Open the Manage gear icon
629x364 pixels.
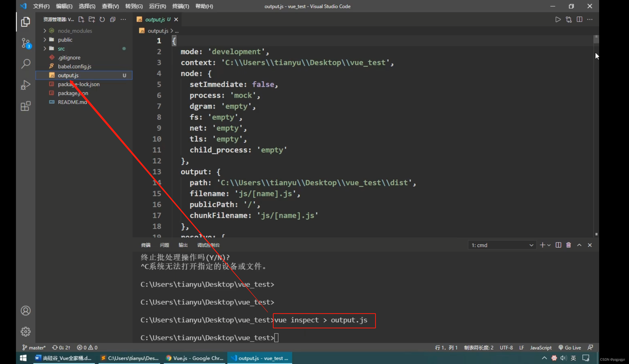pos(26,331)
